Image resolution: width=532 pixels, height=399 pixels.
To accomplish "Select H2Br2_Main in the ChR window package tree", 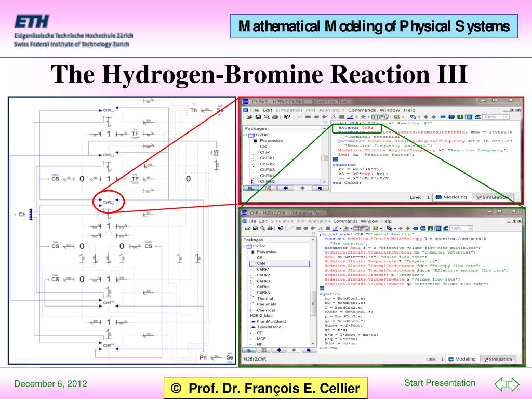I will pos(262,315).
